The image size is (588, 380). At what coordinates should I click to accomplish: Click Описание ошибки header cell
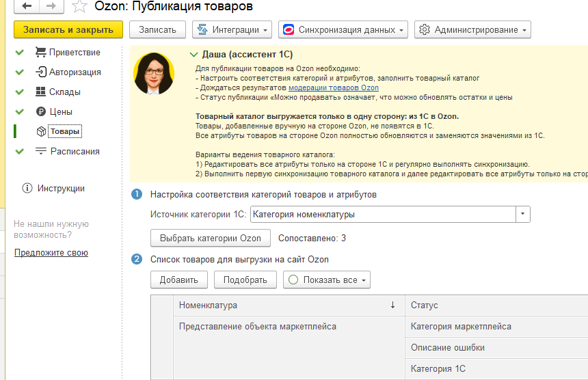click(x=496, y=347)
